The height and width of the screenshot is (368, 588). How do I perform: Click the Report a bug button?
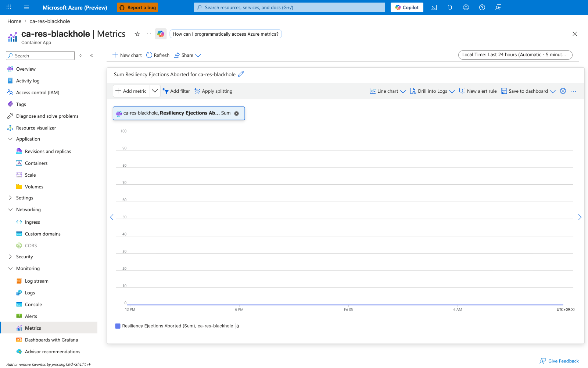coord(137,7)
